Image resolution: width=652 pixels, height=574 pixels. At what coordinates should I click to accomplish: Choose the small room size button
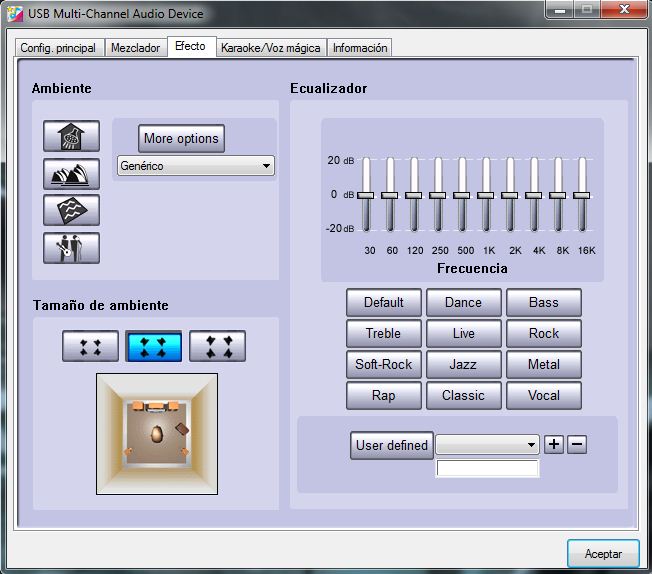click(90, 346)
